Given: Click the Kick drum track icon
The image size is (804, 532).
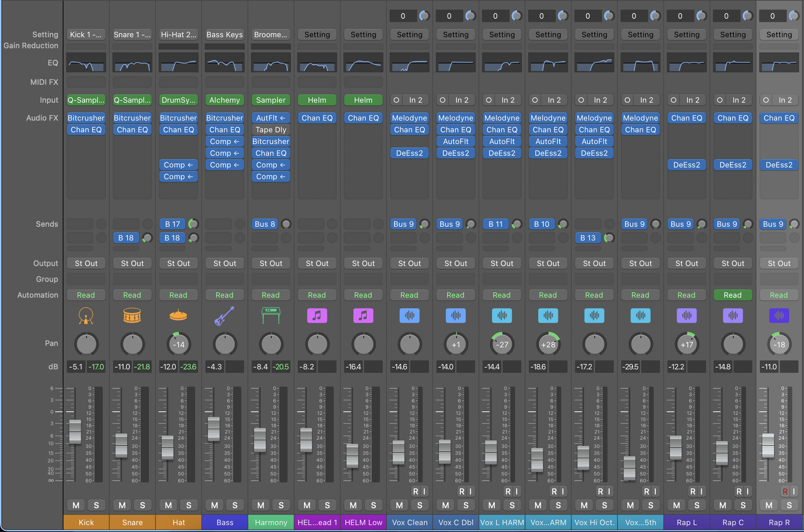Looking at the screenshot, I should [x=86, y=316].
